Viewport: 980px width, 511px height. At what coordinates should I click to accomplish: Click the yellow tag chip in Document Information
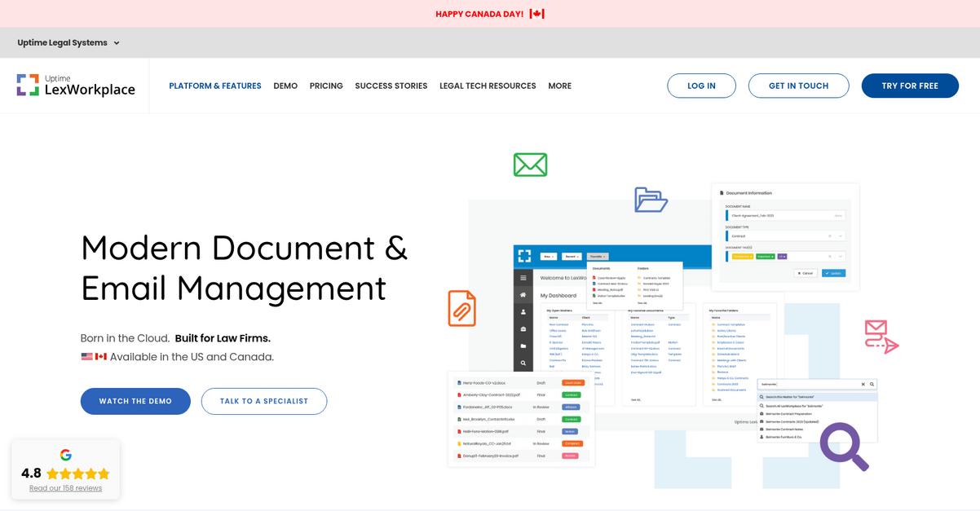743,256
